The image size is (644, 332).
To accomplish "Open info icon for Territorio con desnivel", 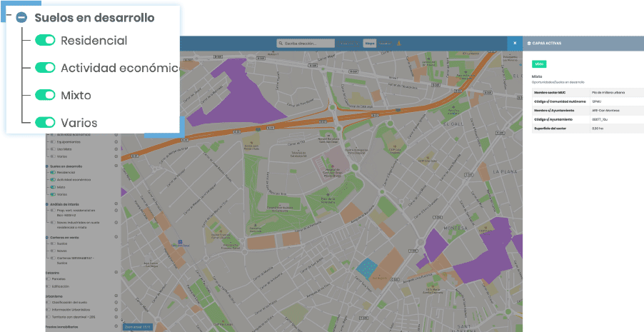I will [x=116, y=317].
